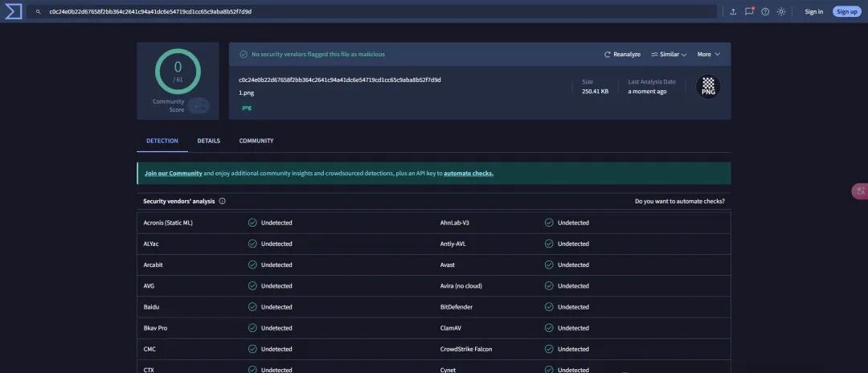
Task: Click the upload file icon
Action: click(733, 11)
